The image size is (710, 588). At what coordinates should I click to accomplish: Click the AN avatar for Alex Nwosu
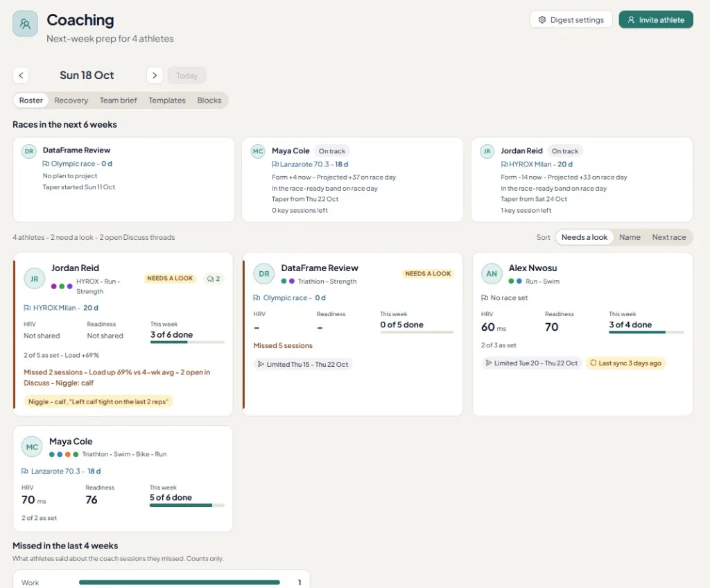click(492, 274)
